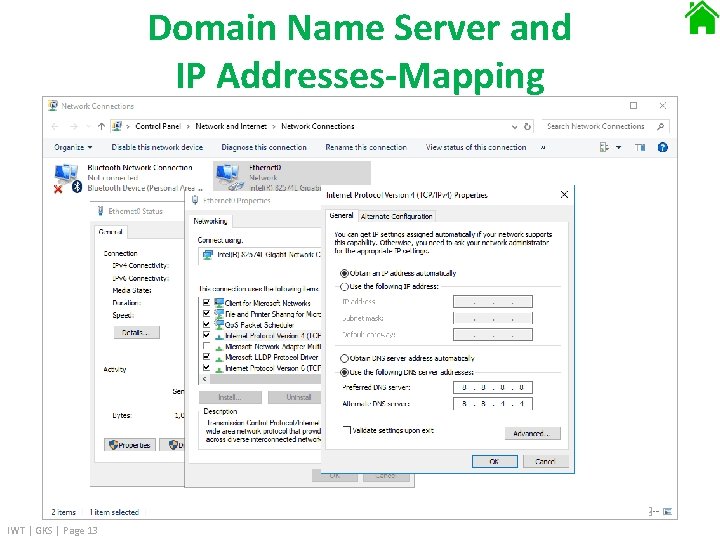Image resolution: width=720 pixels, height=540 pixels.
Task: Open the view options dropdown arrow
Action: click(x=619, y=147)
